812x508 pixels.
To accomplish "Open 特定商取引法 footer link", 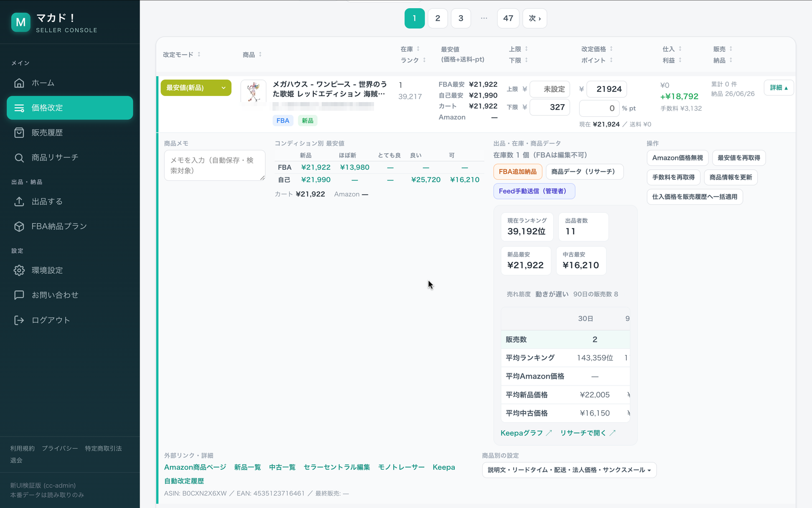I will pyautogui.click(x=104, y=449).
